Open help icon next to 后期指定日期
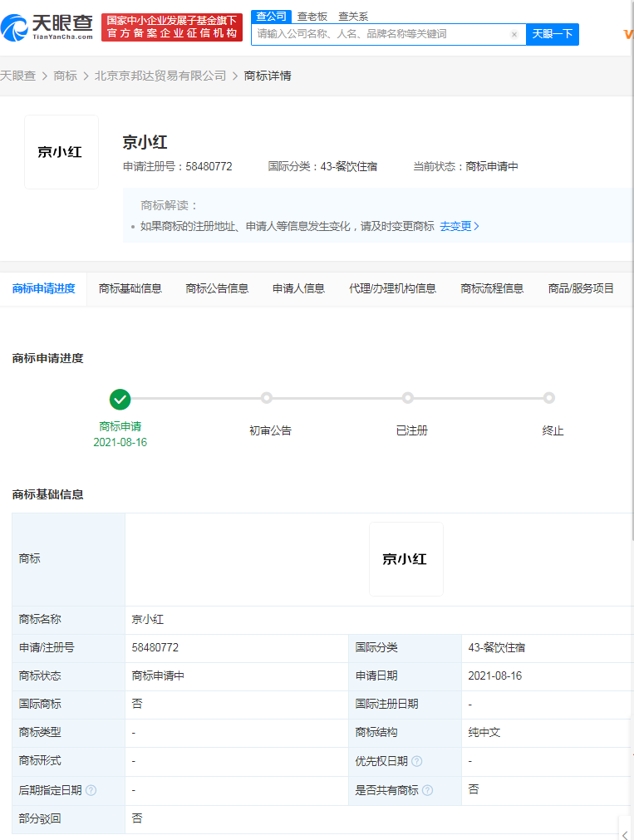The height and width of the screenshot is (840, 634). [x=91, y=790]
